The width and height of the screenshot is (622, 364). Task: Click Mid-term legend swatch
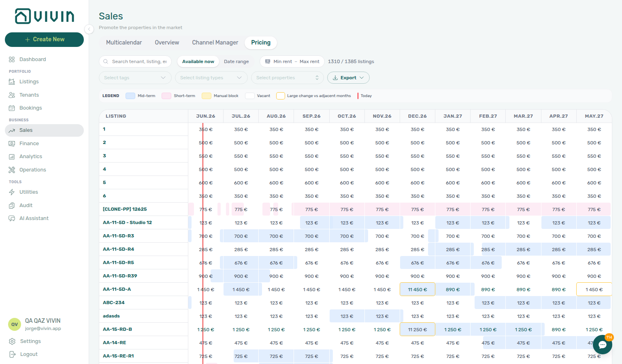click(x=130, y=96)
